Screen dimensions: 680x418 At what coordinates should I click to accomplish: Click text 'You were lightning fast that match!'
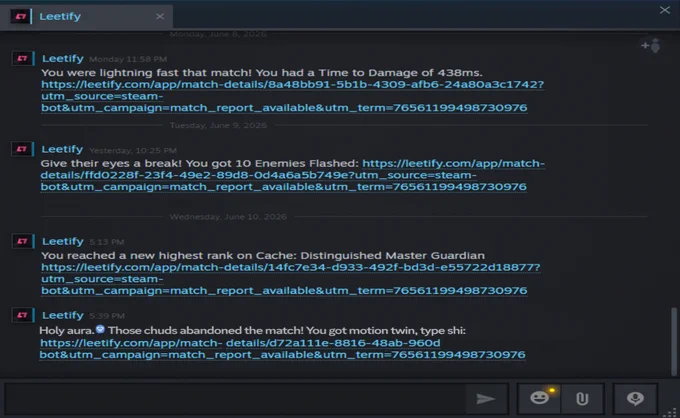146,72
